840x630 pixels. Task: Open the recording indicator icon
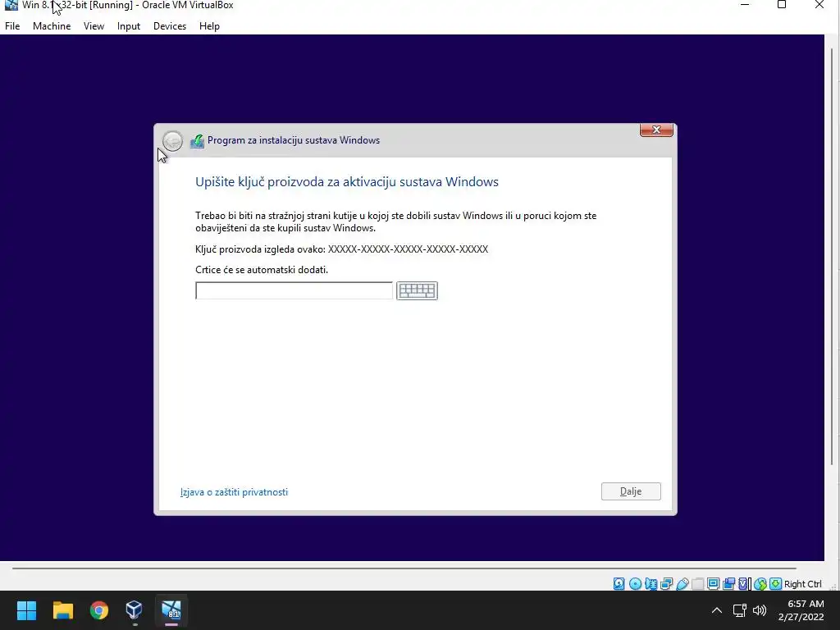click(x=728, y=584)
